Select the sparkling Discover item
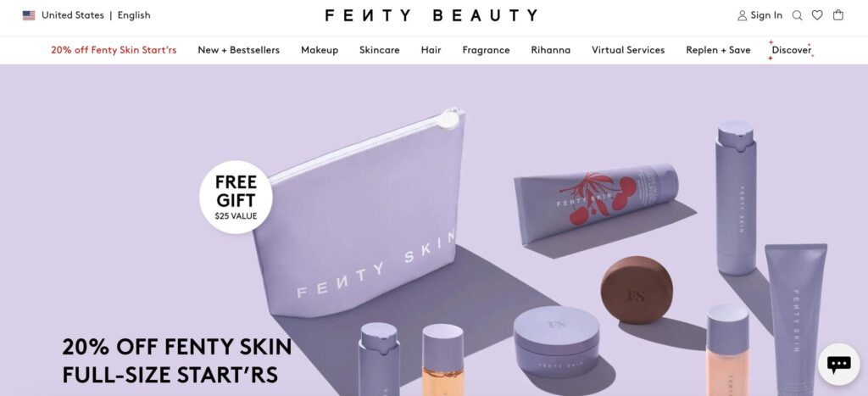The image size is (868, 396). click(x=791, y=50)
